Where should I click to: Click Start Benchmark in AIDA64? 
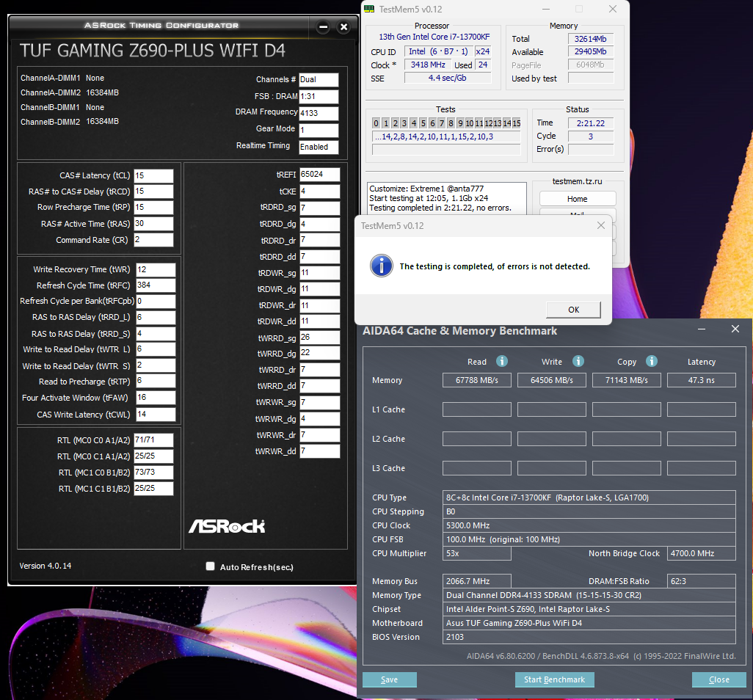pyautogui.click(x=554, y=679)
